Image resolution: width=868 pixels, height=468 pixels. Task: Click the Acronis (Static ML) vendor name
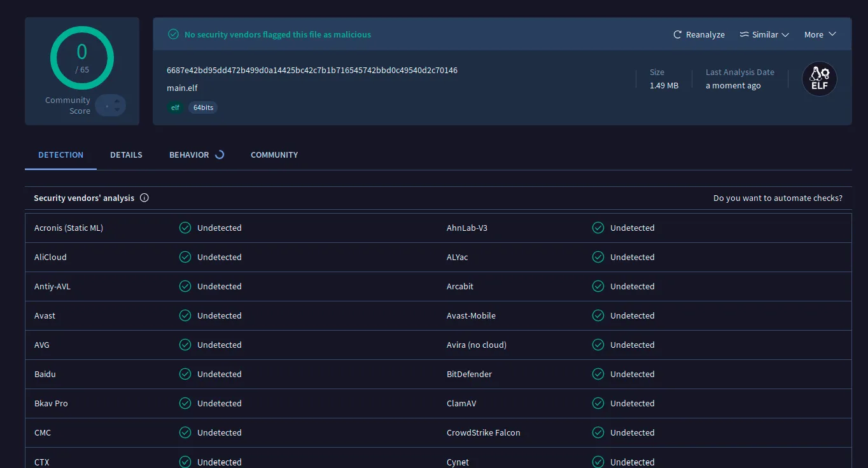tap(69, 228)
